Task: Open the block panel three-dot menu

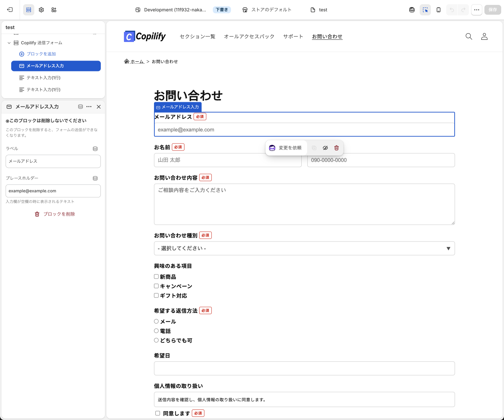Action: [x=89, y=107]
